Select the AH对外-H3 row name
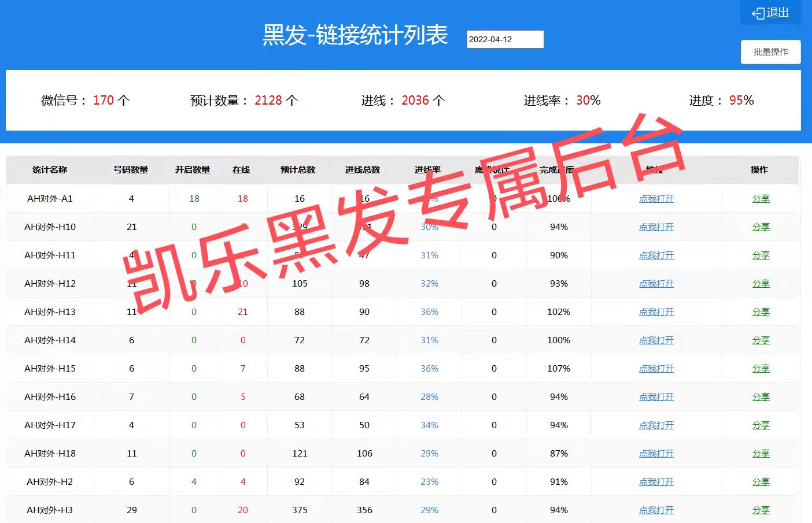812x523 pixels. (x=50, y=510)
